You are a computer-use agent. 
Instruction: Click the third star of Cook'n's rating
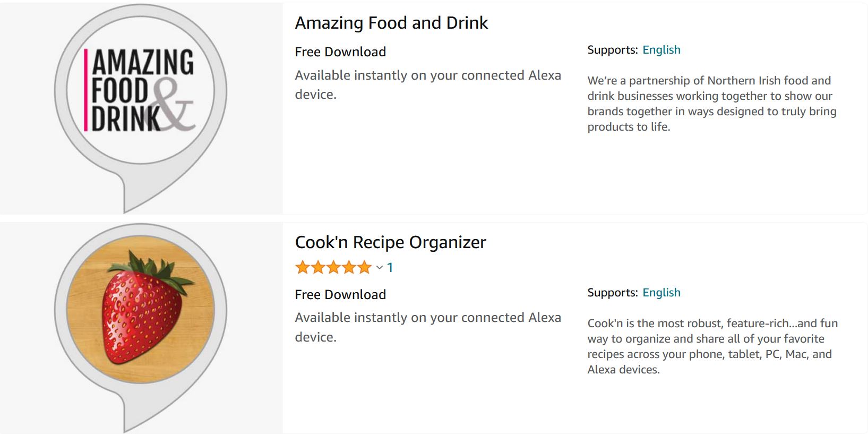pyautogui.click(x=333, y=267)
